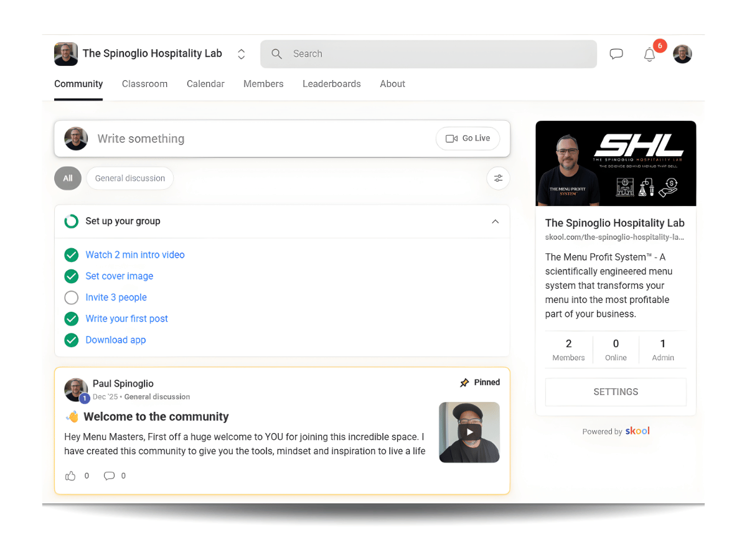
Task: Open the Welcome to the community post title
Action: click(156, 417)
